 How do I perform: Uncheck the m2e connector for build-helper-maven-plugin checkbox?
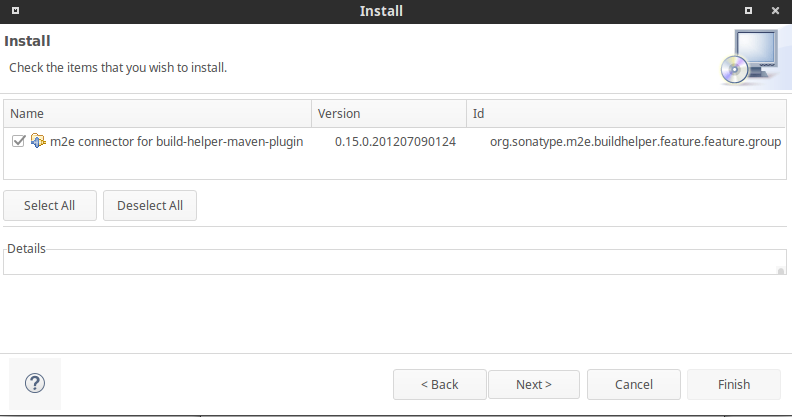pyautogui.click(x=18, y=142)
